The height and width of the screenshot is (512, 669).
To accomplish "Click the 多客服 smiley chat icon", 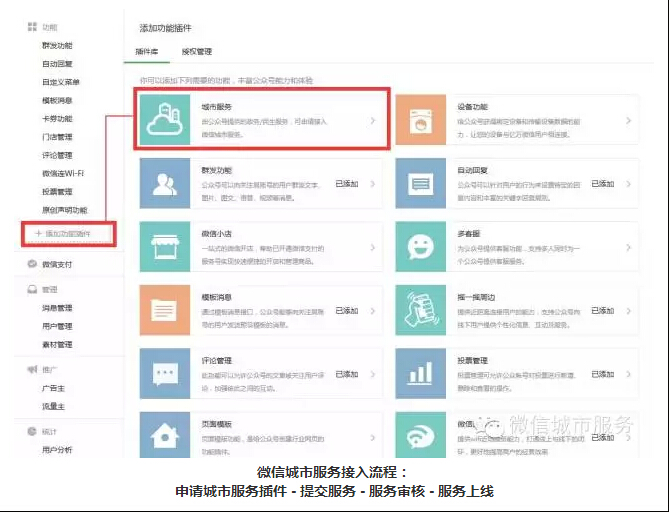I will click(421, 247).
